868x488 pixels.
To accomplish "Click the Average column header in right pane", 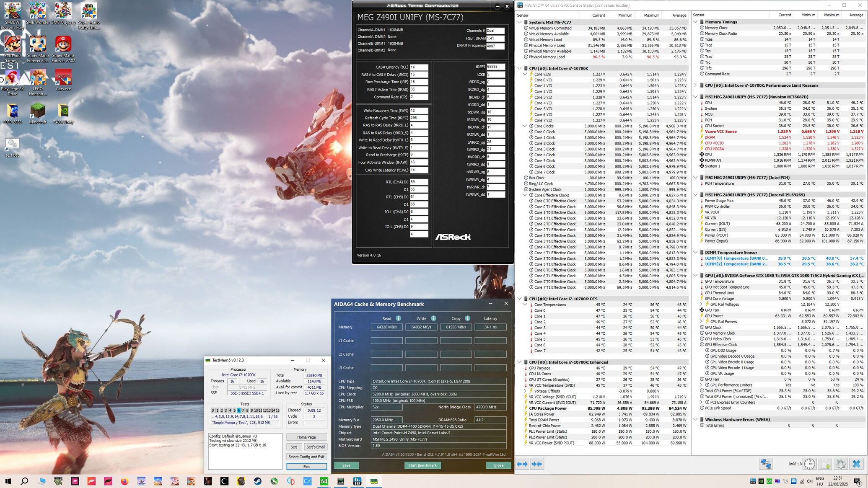I will click(854, 15).
